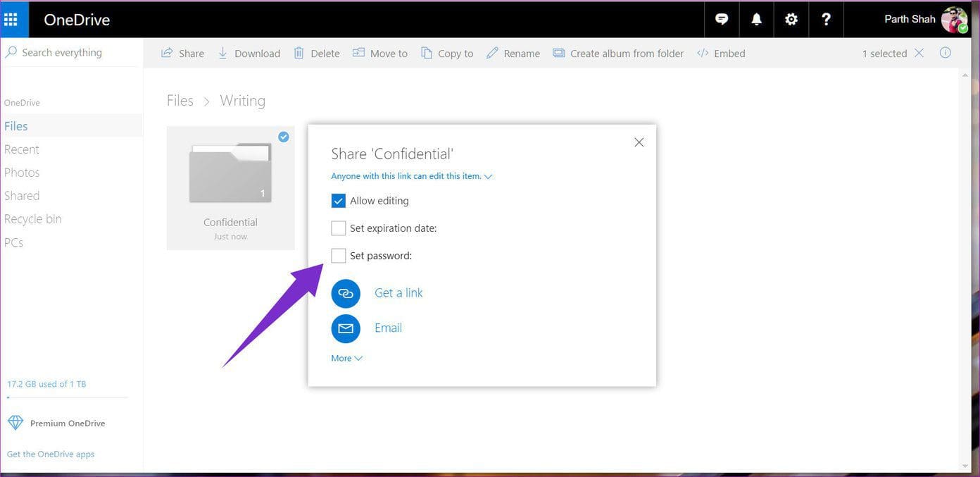Click the Get a link icon
This screenshot has width=980, height=477.
pos(346,293)
